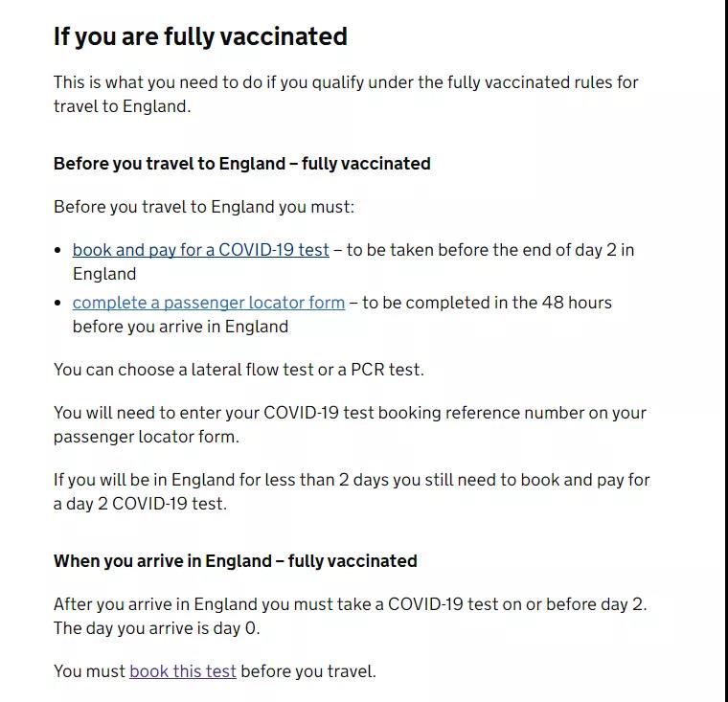Image resolution: width=728 pixels, height=702 pixels.
Task: Click the words "You must" before the book this test link
Action: pyautogui.click(x=89, y=671)
